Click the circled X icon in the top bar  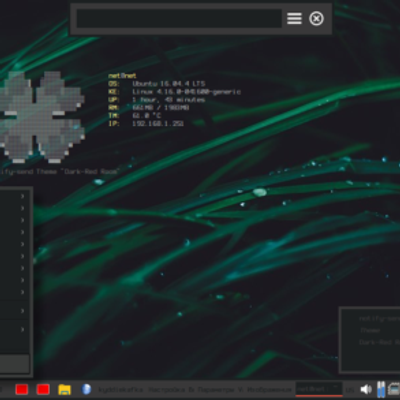pyautogui.click(x=316, y=18)
